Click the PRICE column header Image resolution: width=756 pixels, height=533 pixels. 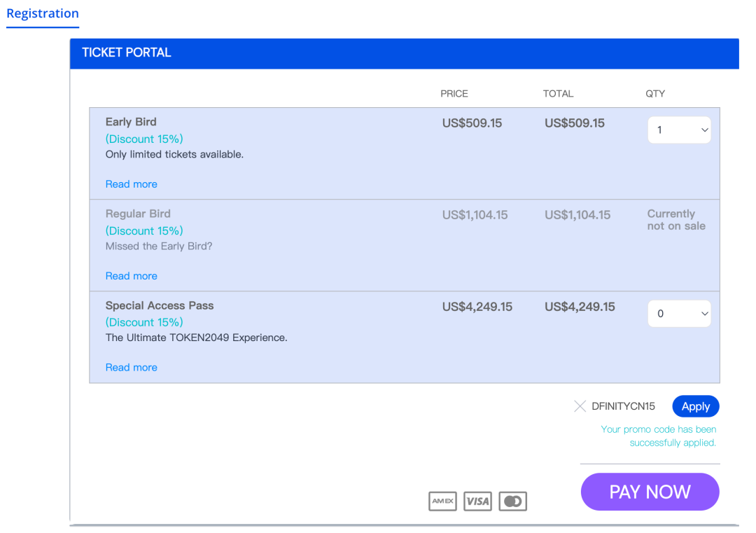click(x=454, y=94)
